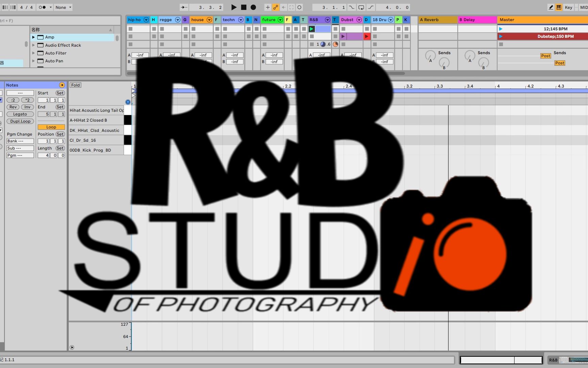588x368 pixels.
Task: Toggle the Punch-Out switch icon
Action: 371,7
